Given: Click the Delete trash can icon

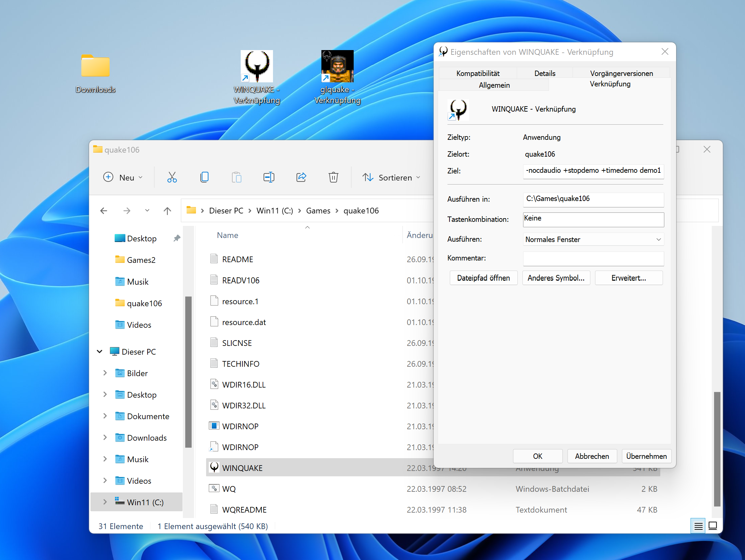Looking at the screenshot, I should [x=333, y=177].
